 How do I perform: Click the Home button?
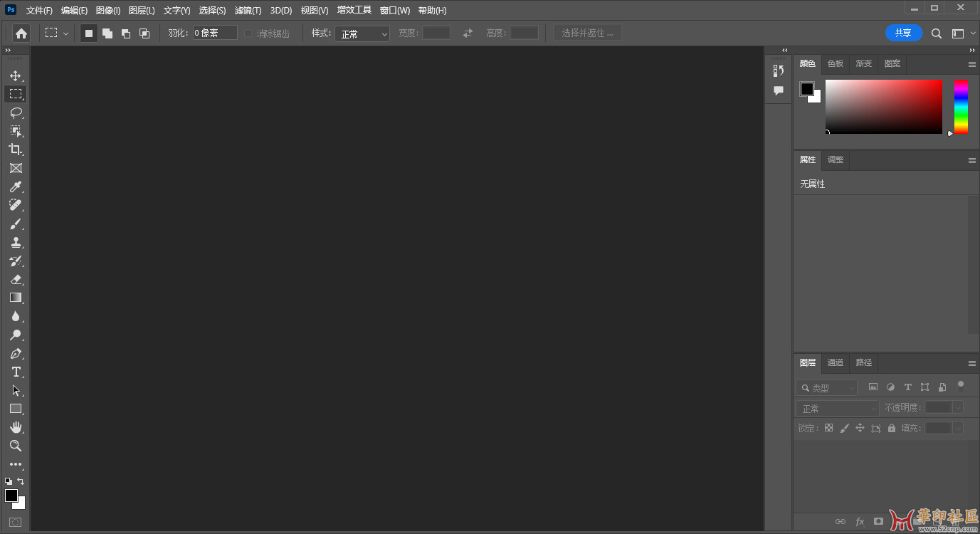point(21,33)
